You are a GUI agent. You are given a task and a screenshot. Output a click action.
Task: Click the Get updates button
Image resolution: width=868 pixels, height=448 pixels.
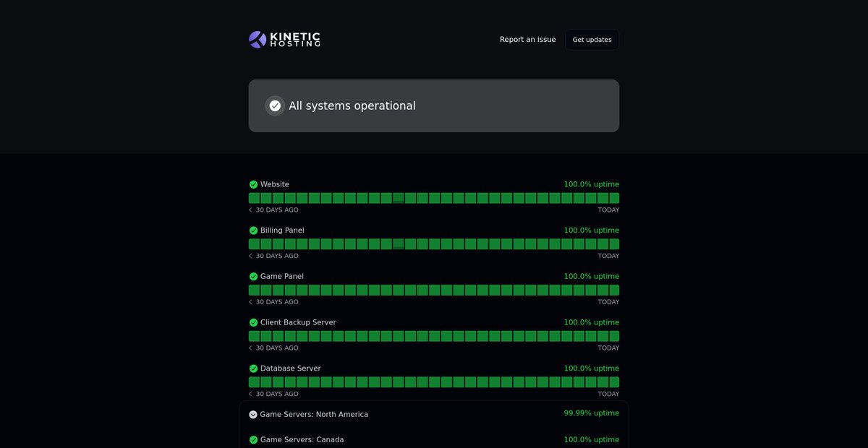pos(592,40)
